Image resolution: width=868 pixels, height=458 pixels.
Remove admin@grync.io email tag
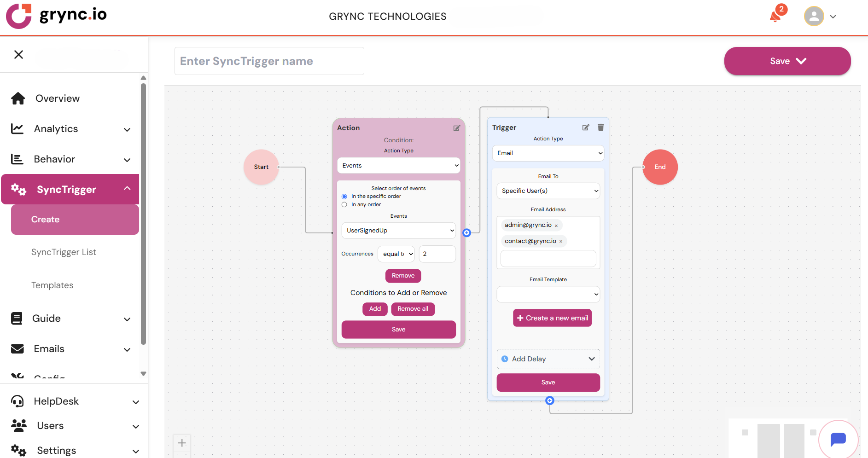coord(556,226)
